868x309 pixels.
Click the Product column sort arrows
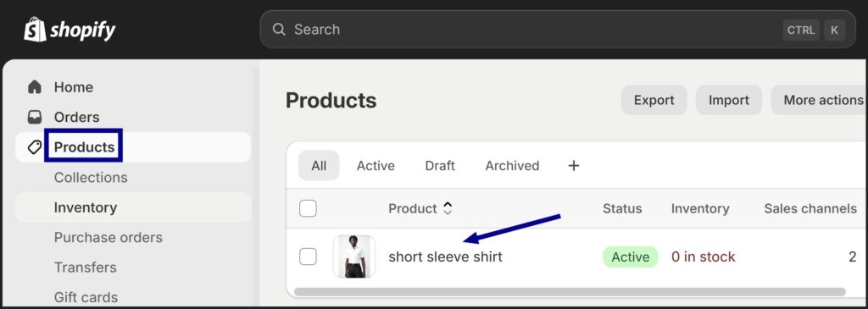(448, 208)
